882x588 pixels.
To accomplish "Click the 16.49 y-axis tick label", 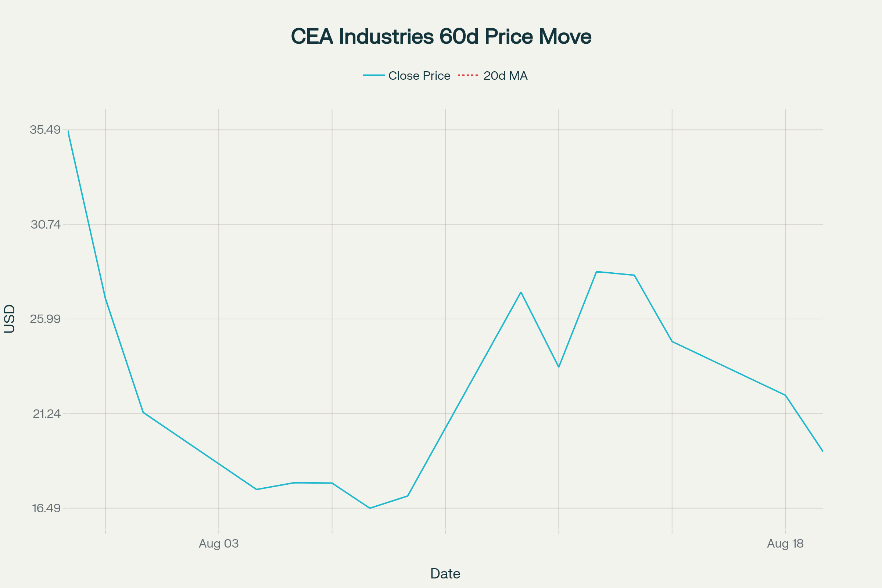I will pos(46,509).
